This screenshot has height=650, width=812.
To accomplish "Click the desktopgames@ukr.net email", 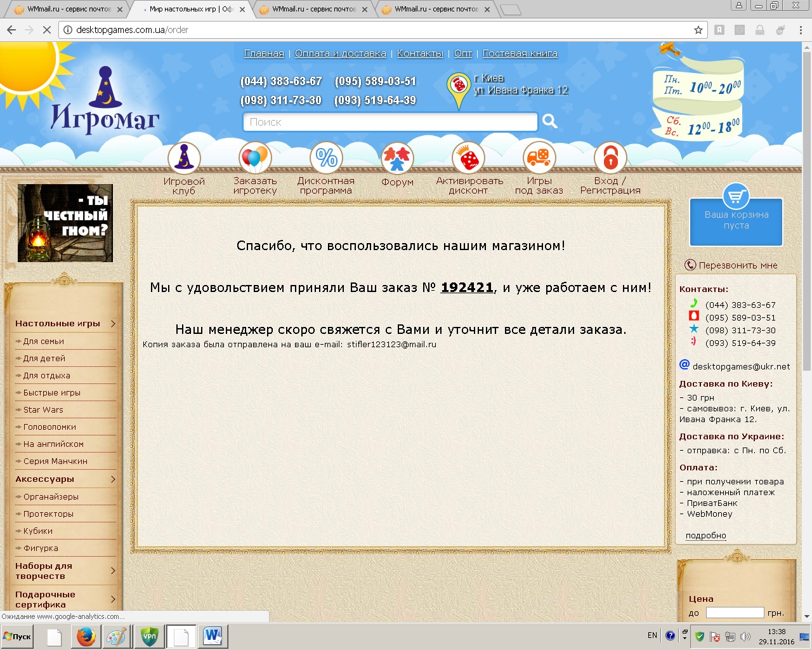I will [x=741, y=366].
